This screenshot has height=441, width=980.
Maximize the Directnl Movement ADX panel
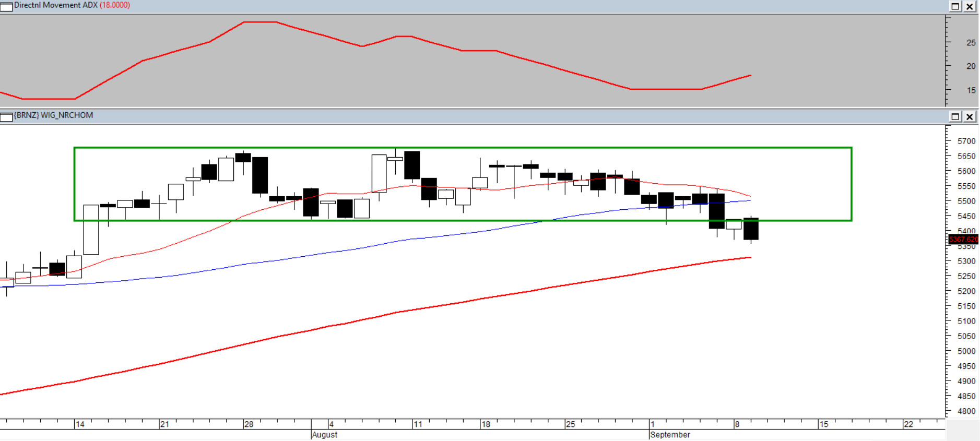coord(955,6)
